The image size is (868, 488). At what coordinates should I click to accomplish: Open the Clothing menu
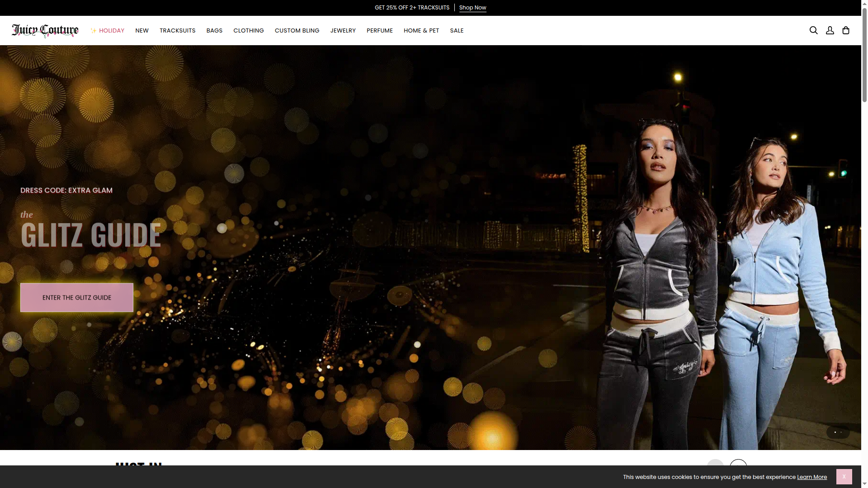(248, 30)
